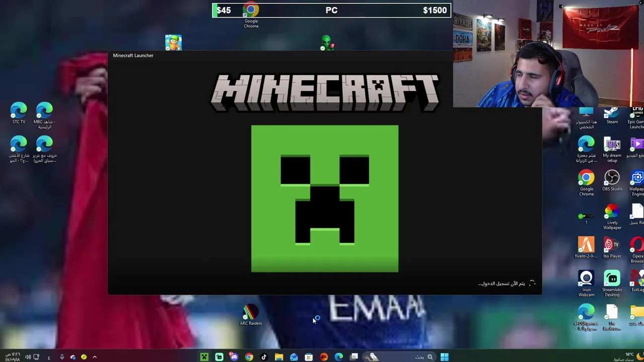Click Minecraft icon in taskbar
644x362 pixels.
(x=204, y=357)
